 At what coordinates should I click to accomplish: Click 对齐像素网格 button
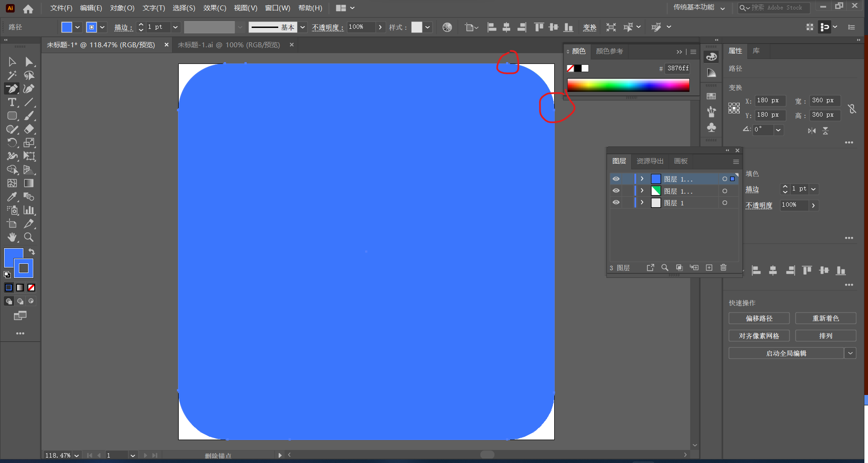pos(759,336)
